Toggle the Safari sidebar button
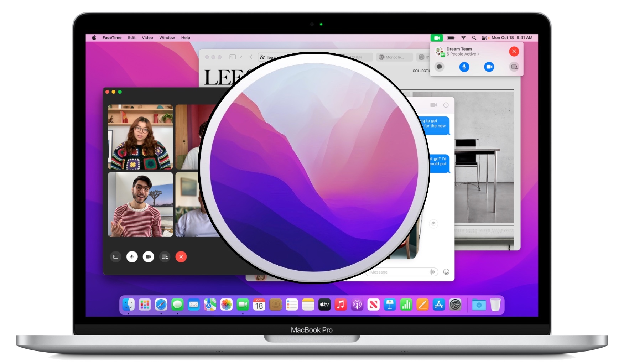Screen dimensions: 629x364 [x=233, y=57]
